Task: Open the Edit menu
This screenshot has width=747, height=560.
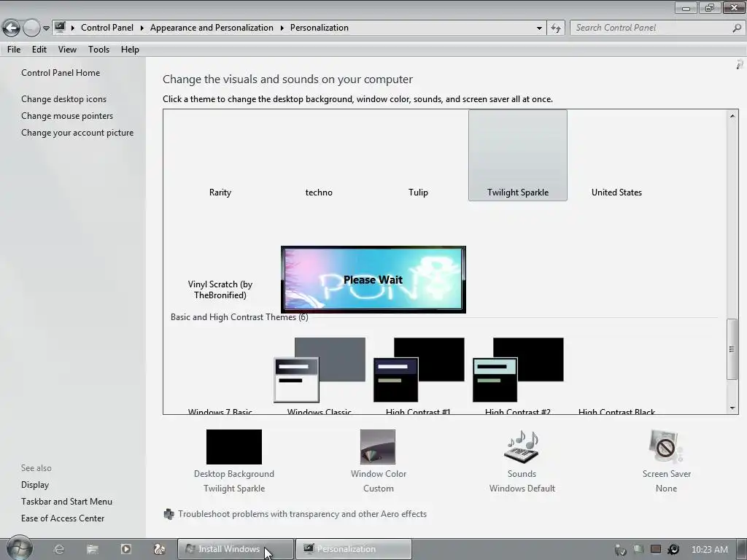Action: pos(39,50)
